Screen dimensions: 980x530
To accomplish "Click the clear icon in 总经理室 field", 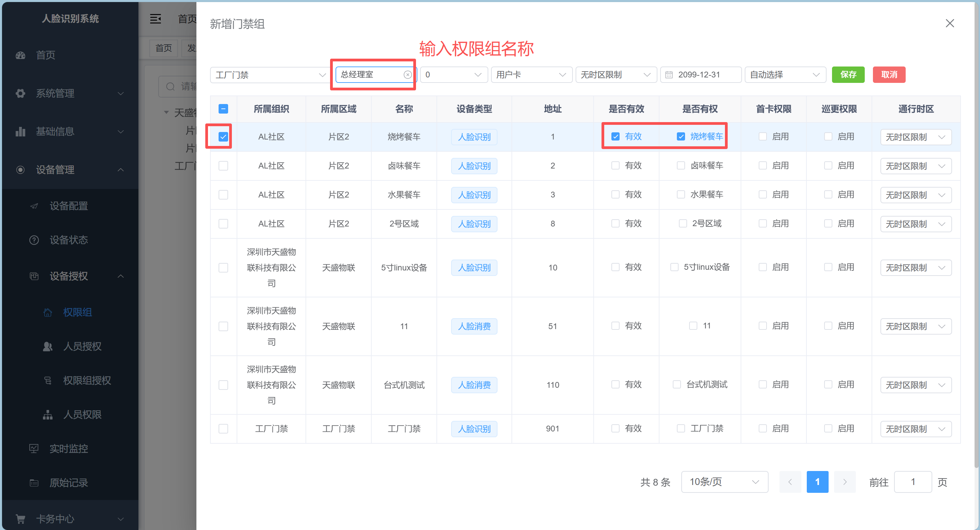I will coord(407,75).
